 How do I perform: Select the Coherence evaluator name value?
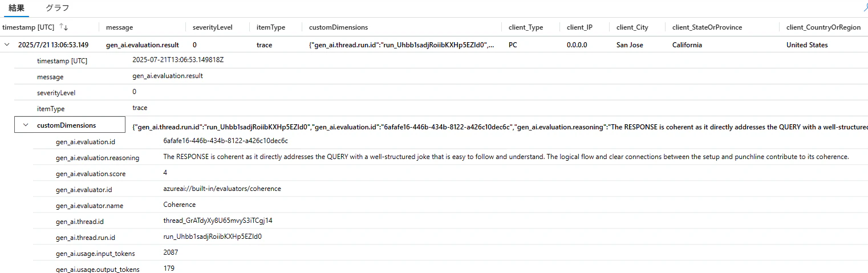(179, 205)
